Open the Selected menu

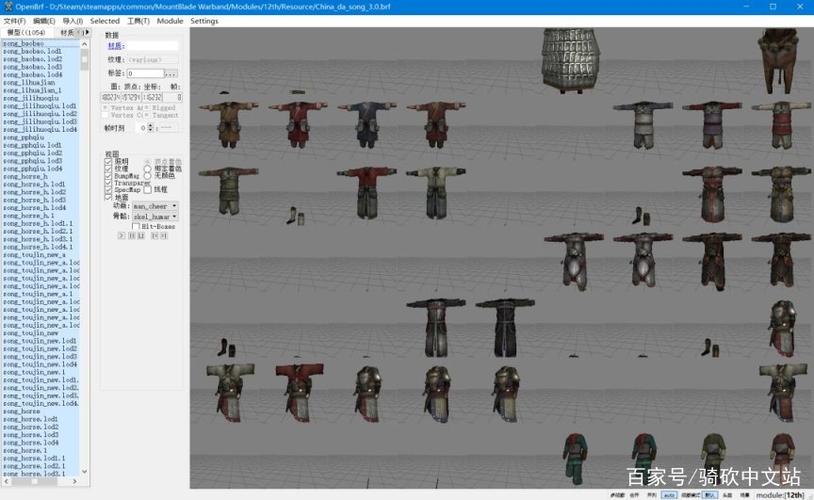(105, 21)
